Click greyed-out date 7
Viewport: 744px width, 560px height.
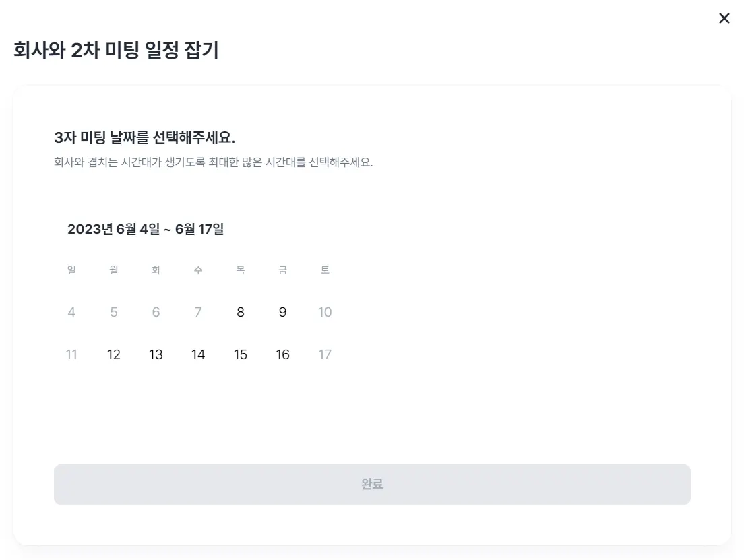(198, 313)
